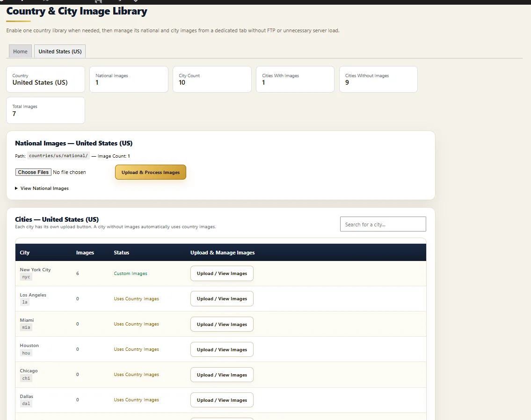Click the City column header
The width and height of the screenshot is (531, 420).
pyautogui.click(x=25, y=253)
